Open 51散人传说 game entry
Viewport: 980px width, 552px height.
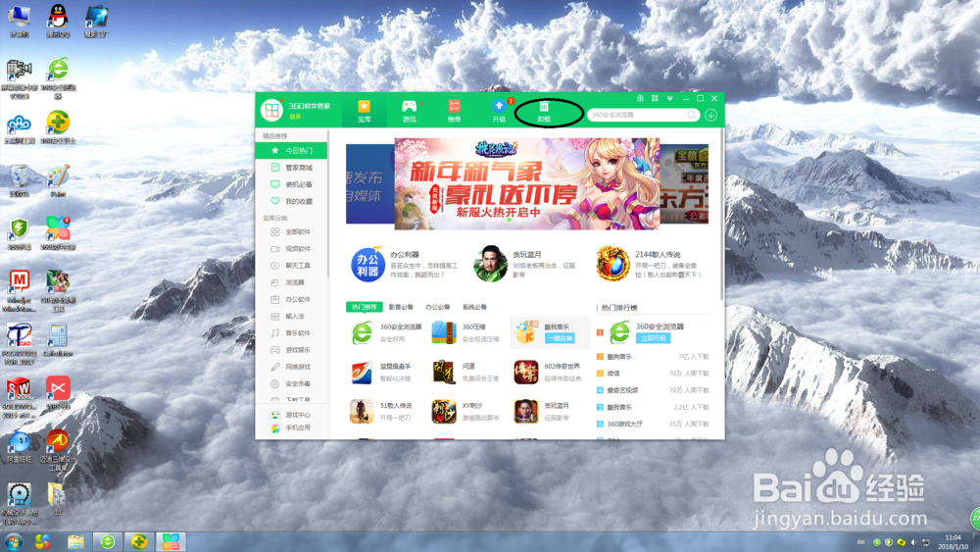[x=381, y=412]
